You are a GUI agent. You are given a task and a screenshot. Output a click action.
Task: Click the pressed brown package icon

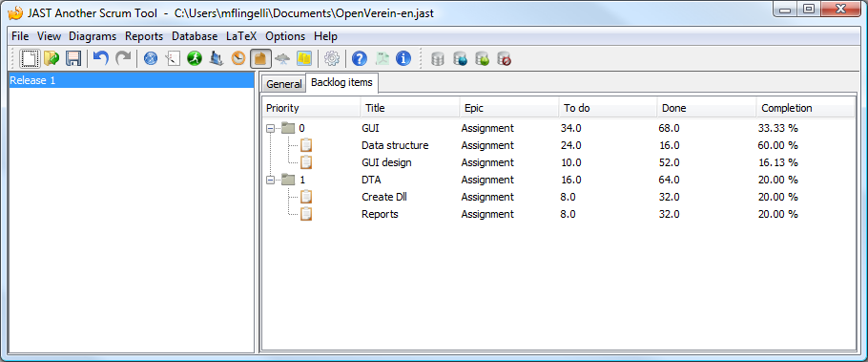[260, 58]
